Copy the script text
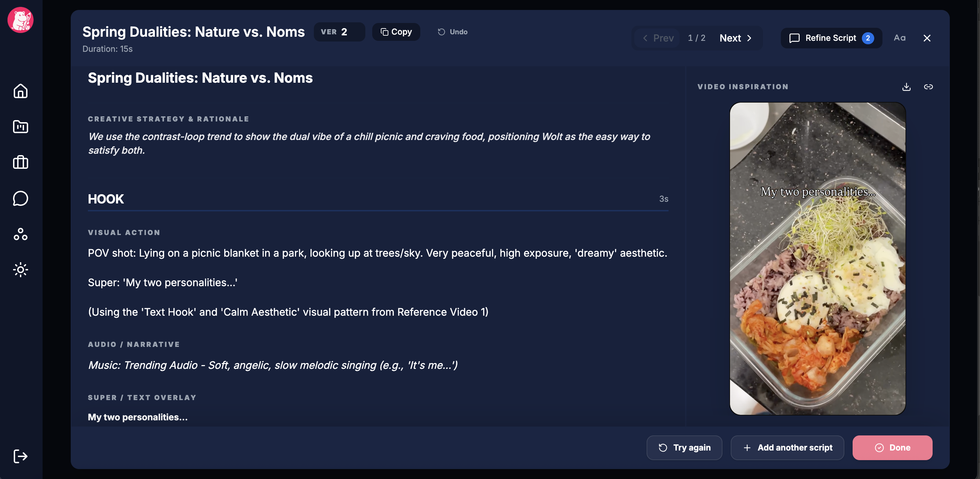 click(x=396, y=32)
